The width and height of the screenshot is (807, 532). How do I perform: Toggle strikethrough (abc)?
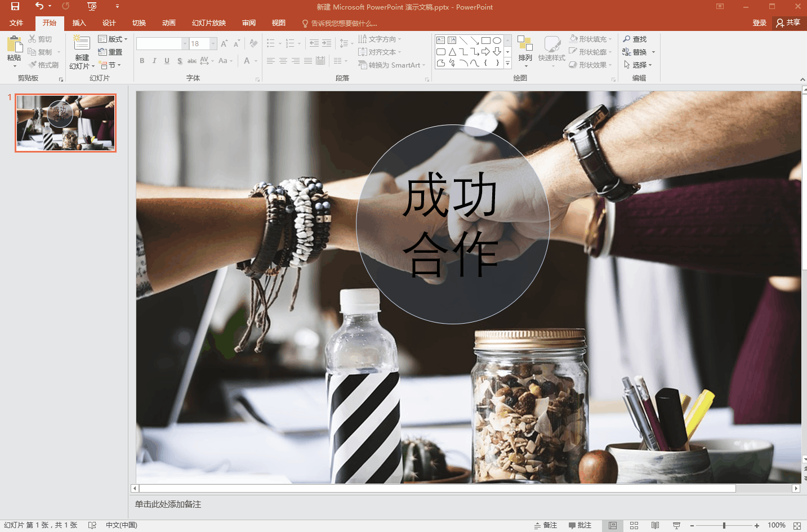pyautogui.click(x=192, y=61)
